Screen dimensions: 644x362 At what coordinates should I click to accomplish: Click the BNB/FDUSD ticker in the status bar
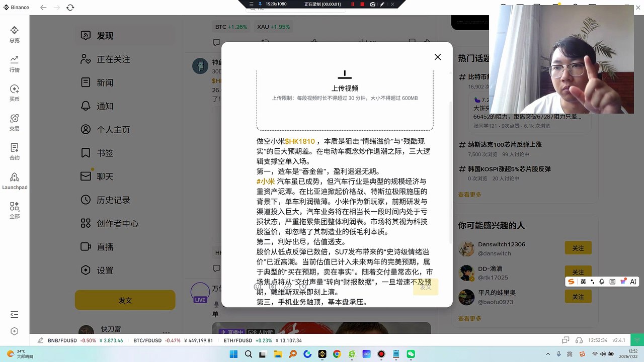(x=86, y=340)
